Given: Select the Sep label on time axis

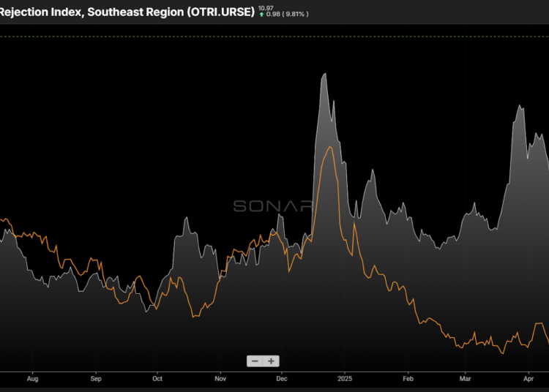Looking at the screenshot, I should coord(96,380).
